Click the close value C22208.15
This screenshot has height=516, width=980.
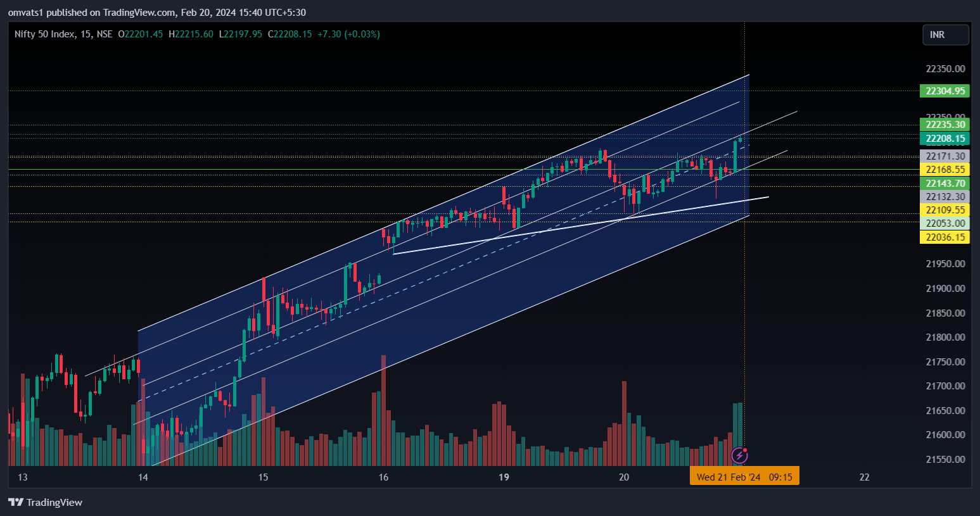coord(290,34)
